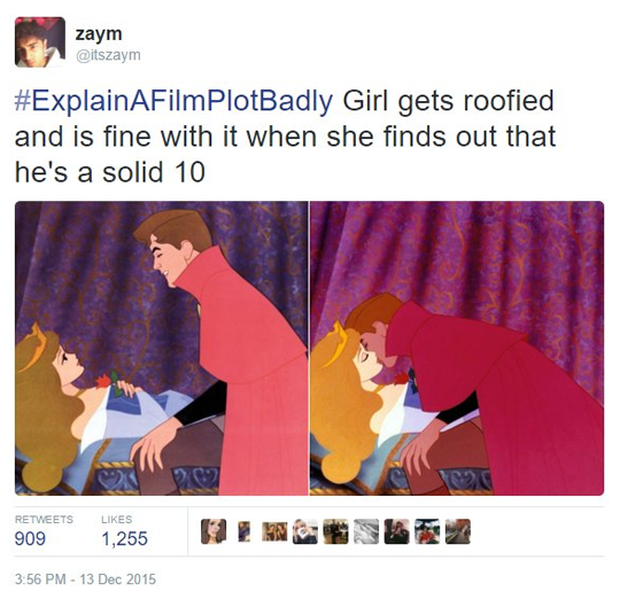Screen dimensions: 620x599
Task: Open the #ExplainAFilmPlotBadly hashtag
Action: [x=174, y=102]
